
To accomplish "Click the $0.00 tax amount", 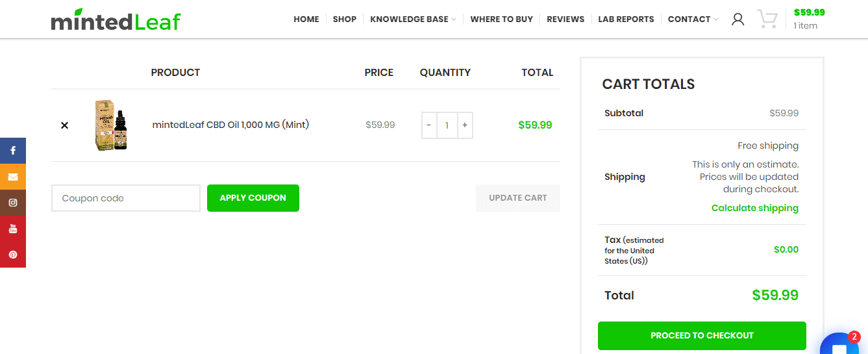I will tap(786, 249).
